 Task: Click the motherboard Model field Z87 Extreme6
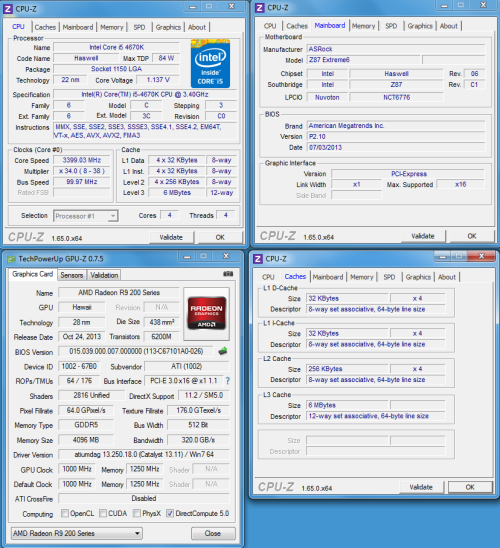click(x=363, y=60)
